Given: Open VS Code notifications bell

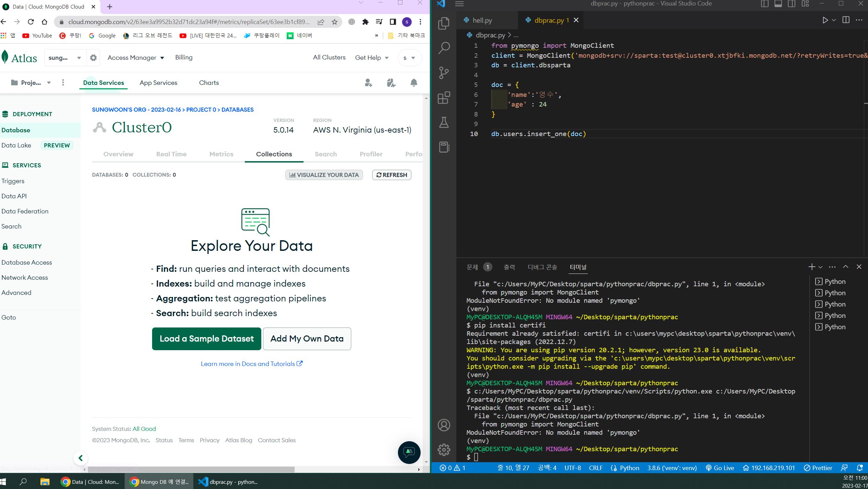Looking at the screenshot, I should [x=860, y=468].
